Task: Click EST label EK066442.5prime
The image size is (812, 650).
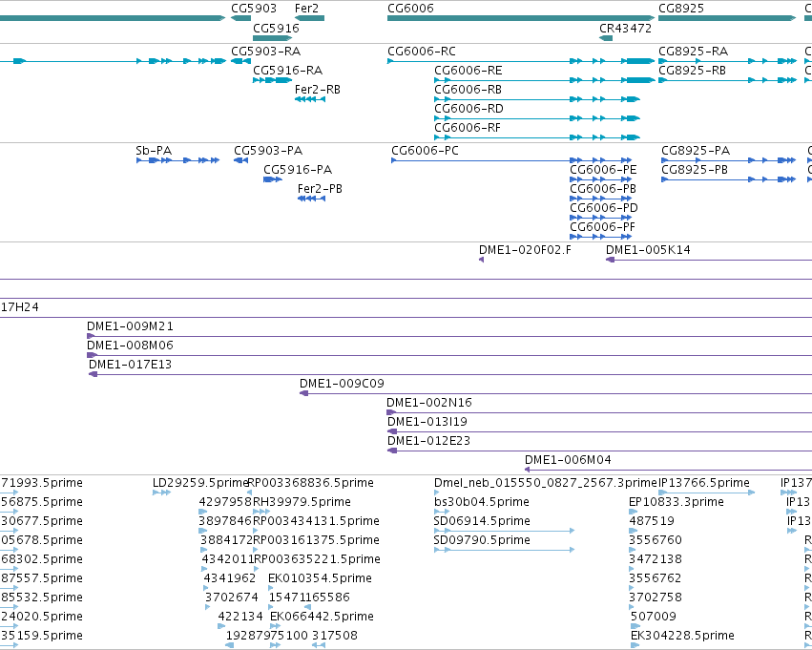Action: [323, 617]
